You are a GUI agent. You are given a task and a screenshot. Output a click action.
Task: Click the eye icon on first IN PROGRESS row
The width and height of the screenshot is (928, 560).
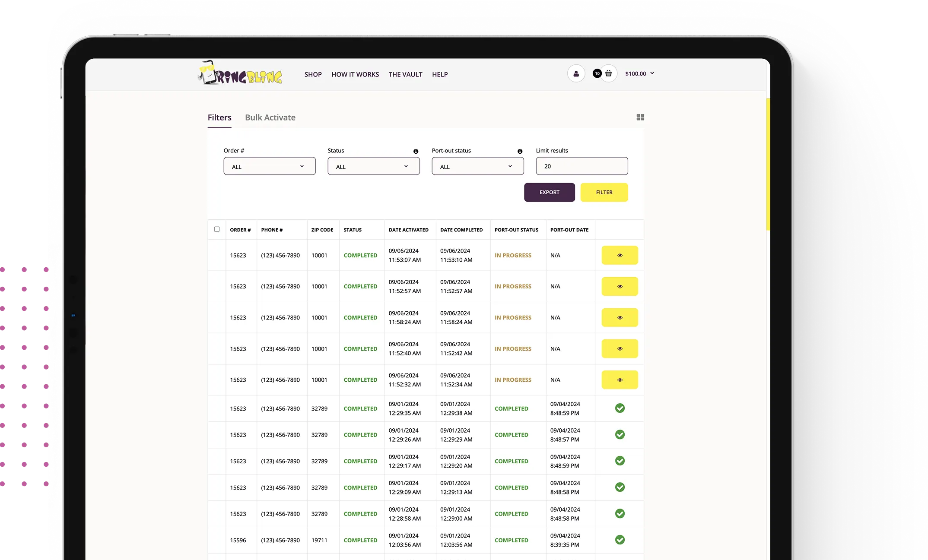(619, 255)
